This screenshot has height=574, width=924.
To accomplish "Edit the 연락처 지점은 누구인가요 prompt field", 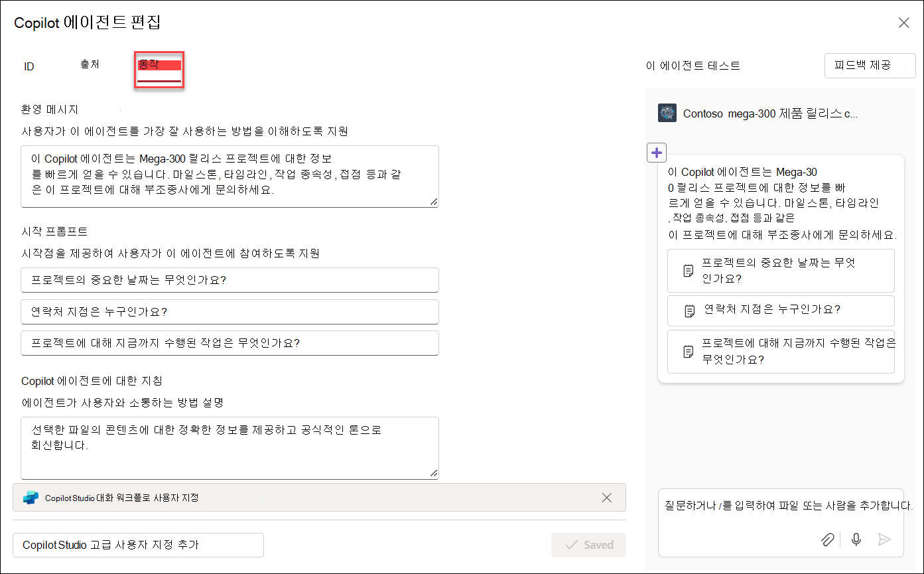I will [230, 311].
